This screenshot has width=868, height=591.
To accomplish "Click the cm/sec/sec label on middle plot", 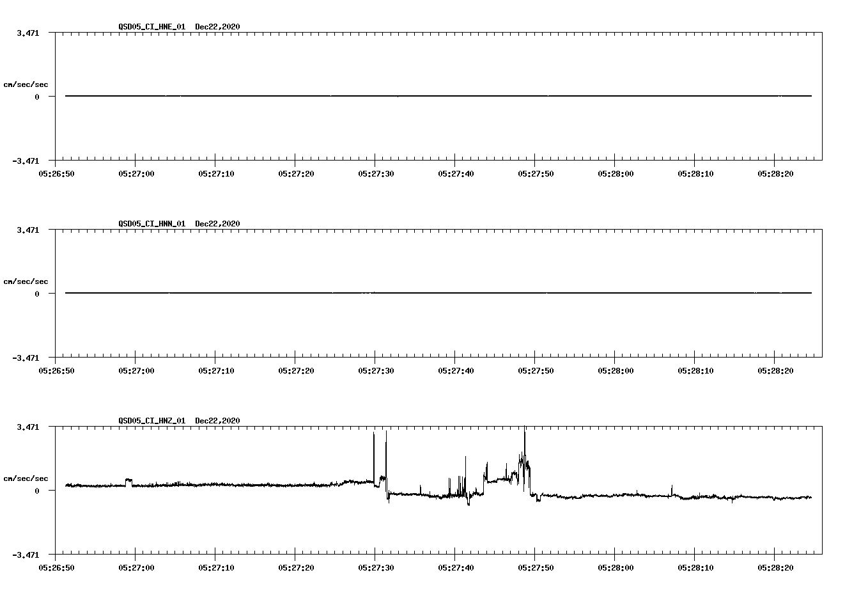I will coord(27,281).
